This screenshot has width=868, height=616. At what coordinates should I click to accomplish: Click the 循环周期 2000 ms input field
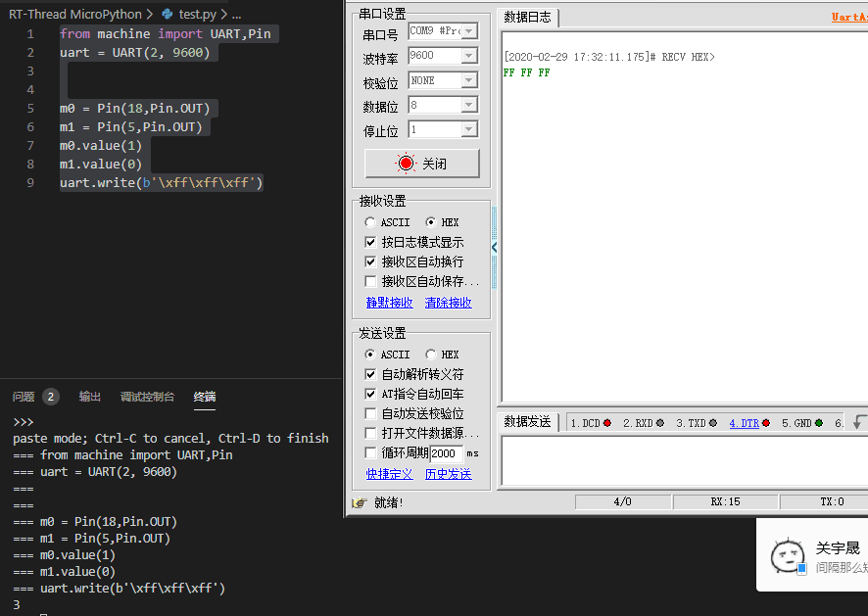pos(446,452)
